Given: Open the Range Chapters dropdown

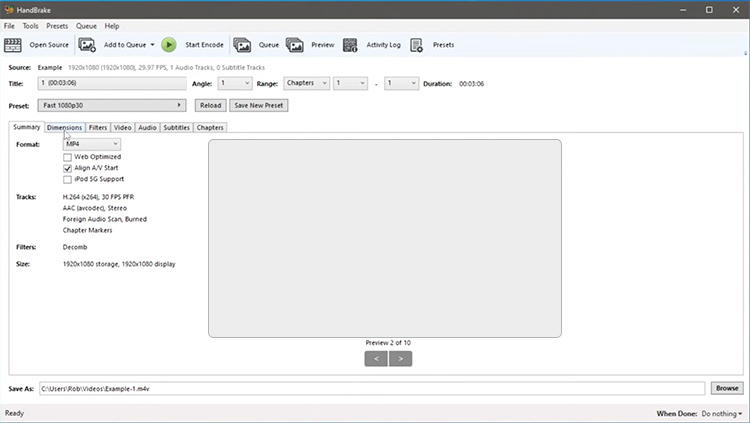Looking at the screenshot, I should tap(307, 83).
